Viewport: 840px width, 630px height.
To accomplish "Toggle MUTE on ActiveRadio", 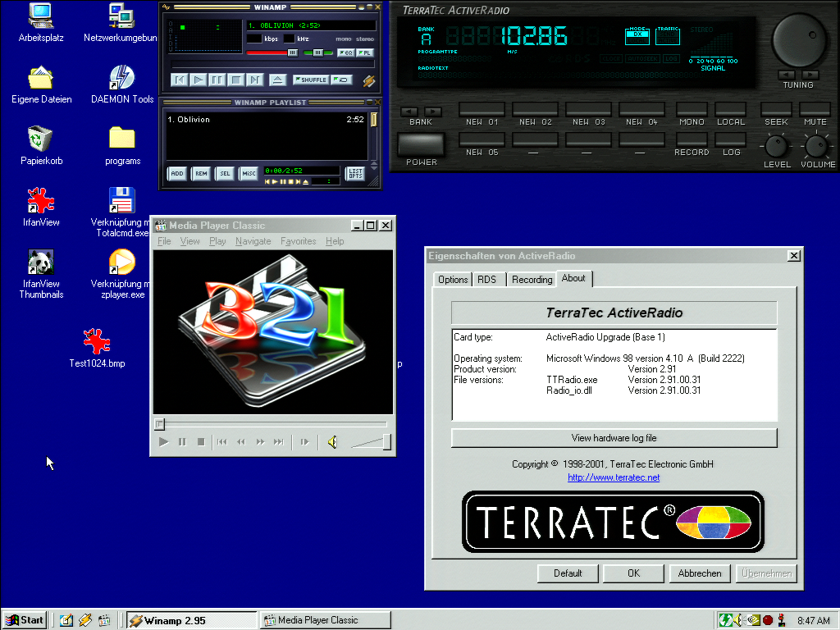I will 815,109.
